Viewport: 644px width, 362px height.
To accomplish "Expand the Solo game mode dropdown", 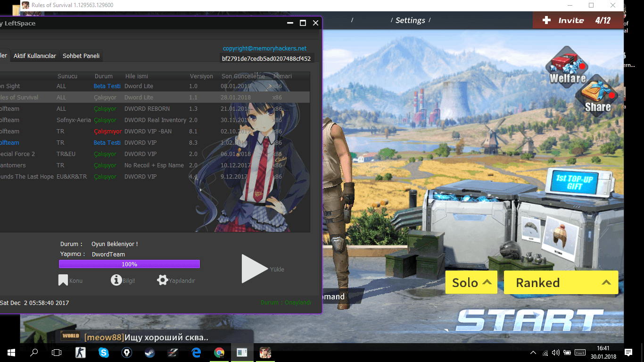I will pyautogui.click(x=471, y=282).
